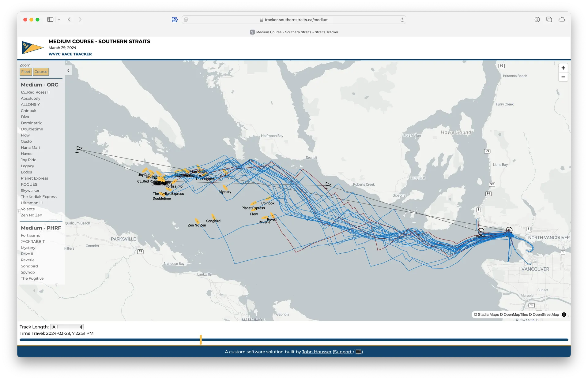Click the zoom in plus control on map
Viewport: 588px width, 380px height.
[x=563, y=68]
